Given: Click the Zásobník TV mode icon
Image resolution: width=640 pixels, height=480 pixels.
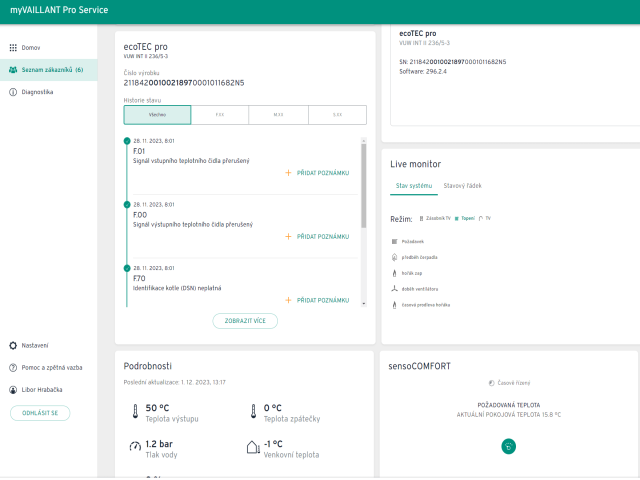Looking at the screenshot, I should [421, 218].
